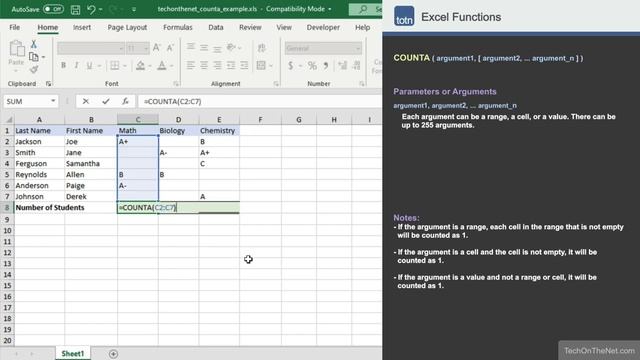Click the Orientation text angle icon
The width and height of the screenshot is (640, 360).
click(231, 48)
